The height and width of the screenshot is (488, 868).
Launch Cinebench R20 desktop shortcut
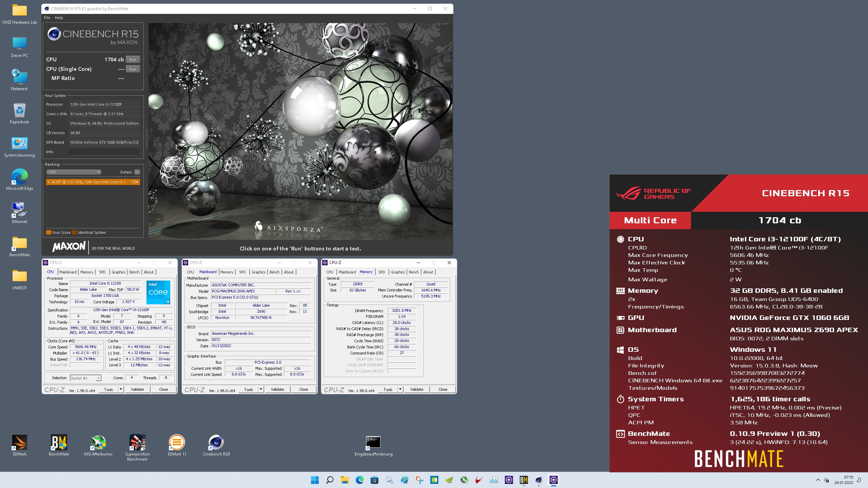pyautogui.click(x=216, y=445)
